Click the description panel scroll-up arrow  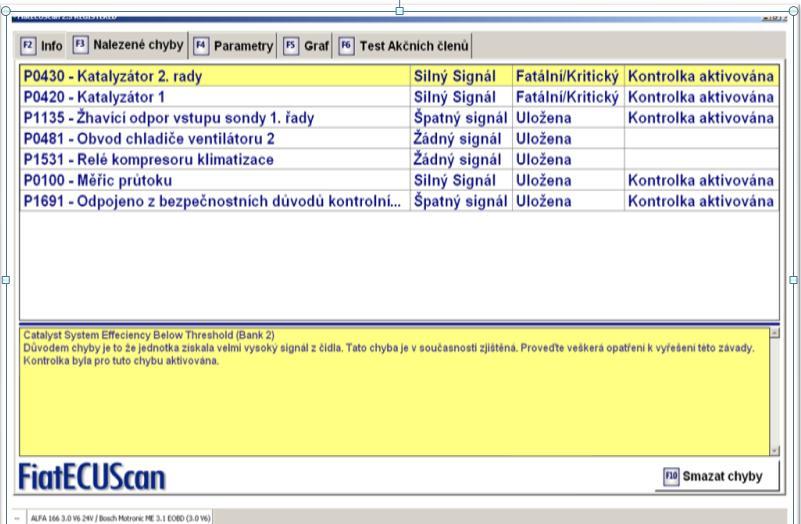(775, 331)
